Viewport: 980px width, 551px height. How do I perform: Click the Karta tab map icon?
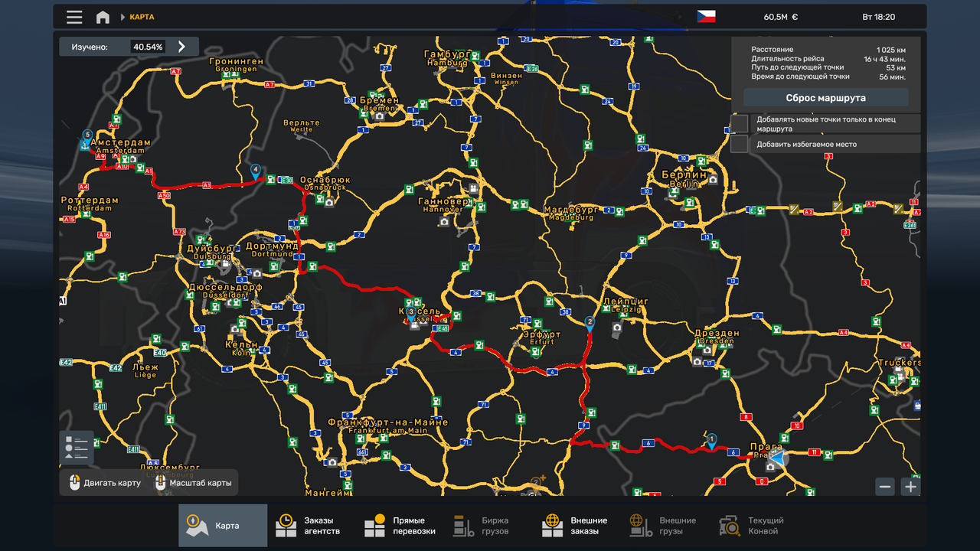click(x=198, y=526)
